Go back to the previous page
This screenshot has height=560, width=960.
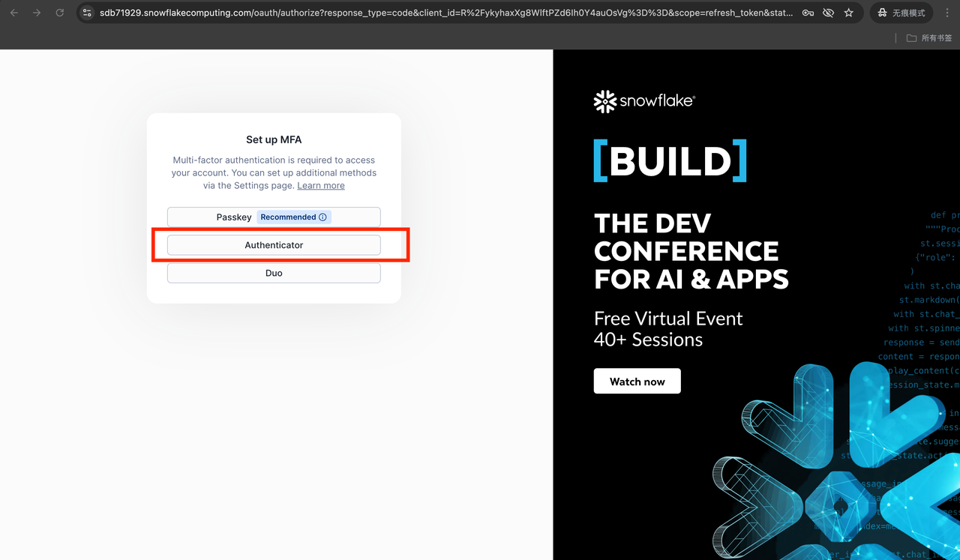(x=14, y=13)
